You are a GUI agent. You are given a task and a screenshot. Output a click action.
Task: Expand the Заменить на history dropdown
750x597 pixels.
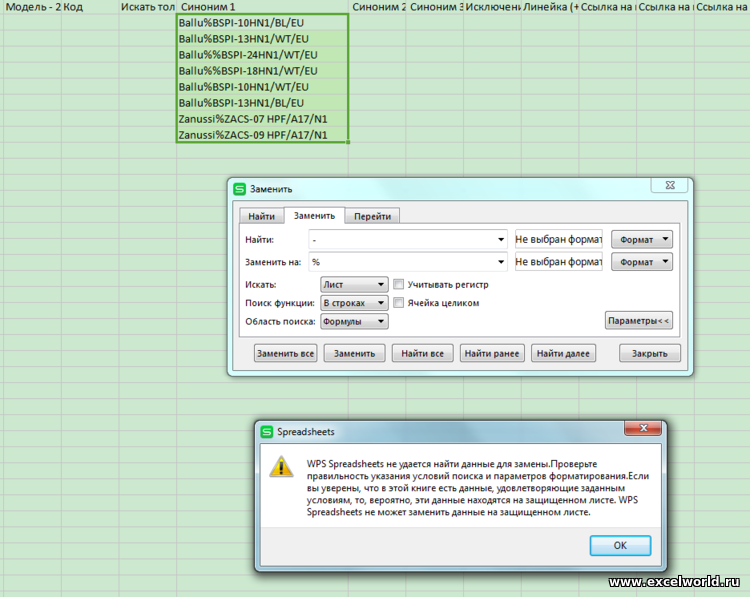(501, 262)
